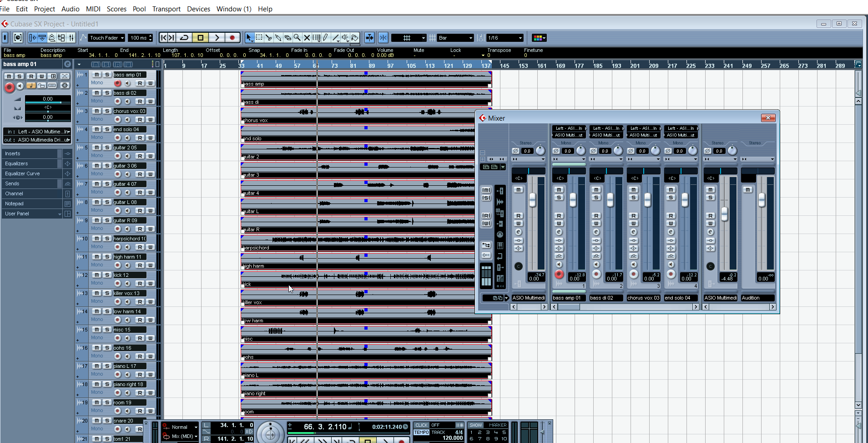This screenshot has width=868, height=443.
Task: Toggle the Show Inspector icon
Action: point(32,38)
